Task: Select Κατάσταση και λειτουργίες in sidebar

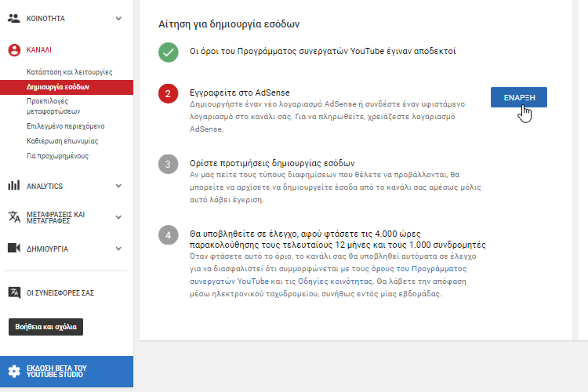Action: (x=69, y=71)
